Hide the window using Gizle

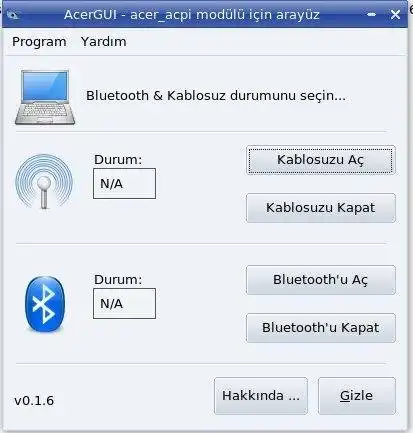357,396
